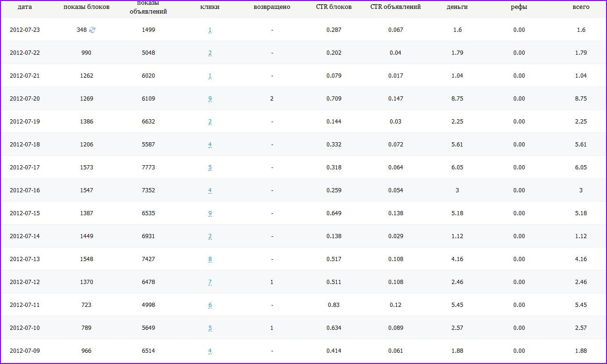Screen dimensions: 607x364
Task: Open the 9 clicks link for 2012-07-15
Action: coord(210,213)
